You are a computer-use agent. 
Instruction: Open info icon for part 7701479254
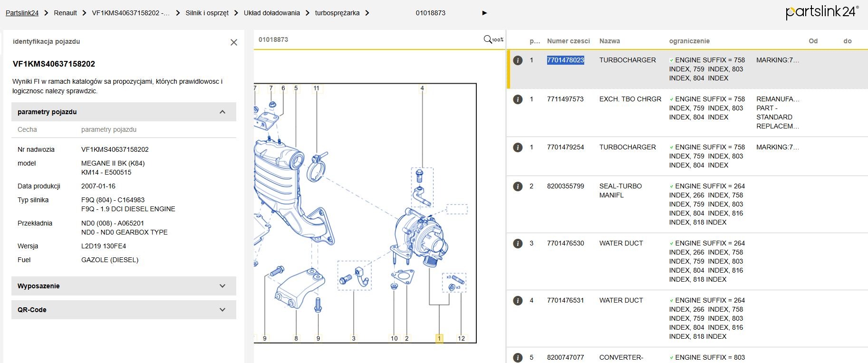(x=518, y=147)
